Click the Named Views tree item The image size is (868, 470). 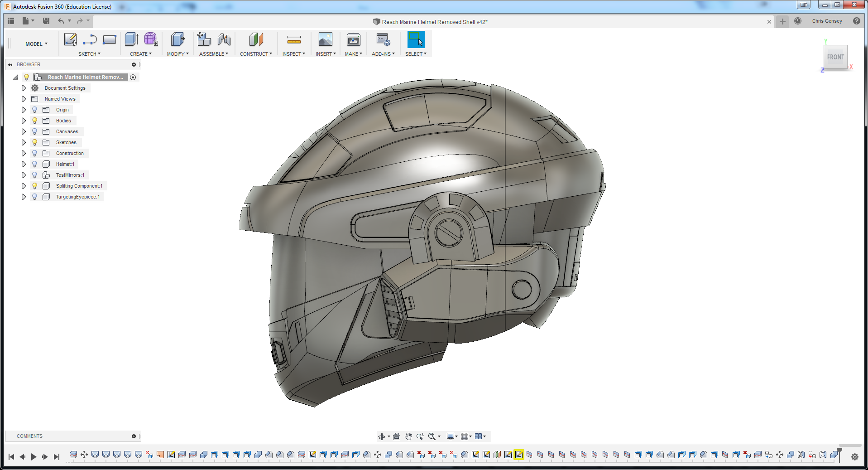click(x=60, y=99)
